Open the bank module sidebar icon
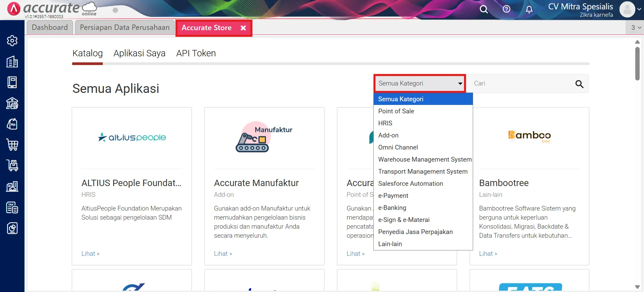644x292 pixels. click(12, 103)
